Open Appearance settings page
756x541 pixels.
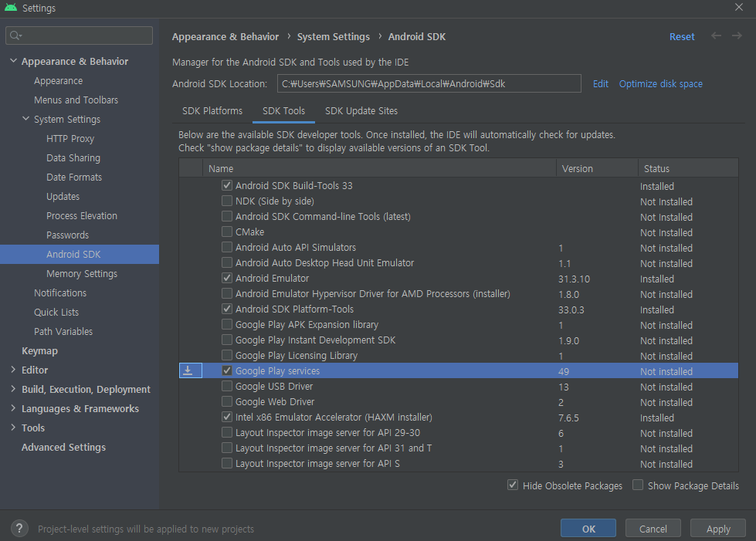point(59,80)
